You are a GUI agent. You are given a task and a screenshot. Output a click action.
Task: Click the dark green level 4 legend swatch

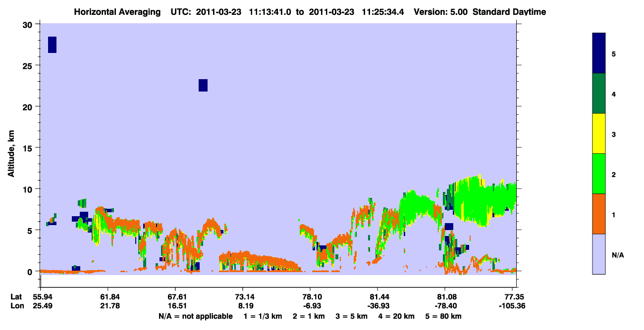click(x=599, y=94)
